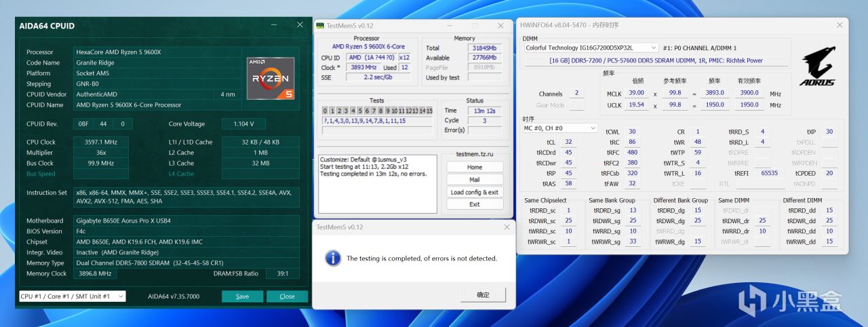This screenshot has width=868, height=327.
Task: Expand the Colorful Technology DIMM dropdown
Action: tap(591, 47)
